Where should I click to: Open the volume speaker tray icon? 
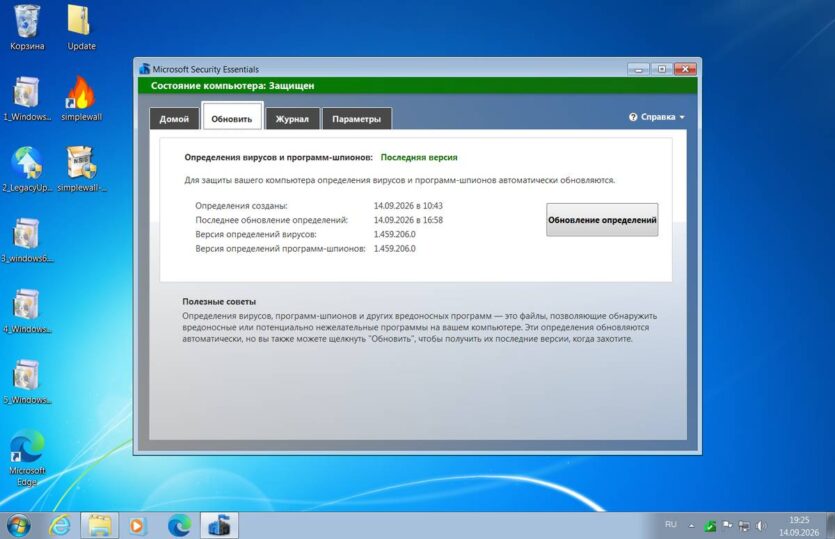click(x=762, y=526)
